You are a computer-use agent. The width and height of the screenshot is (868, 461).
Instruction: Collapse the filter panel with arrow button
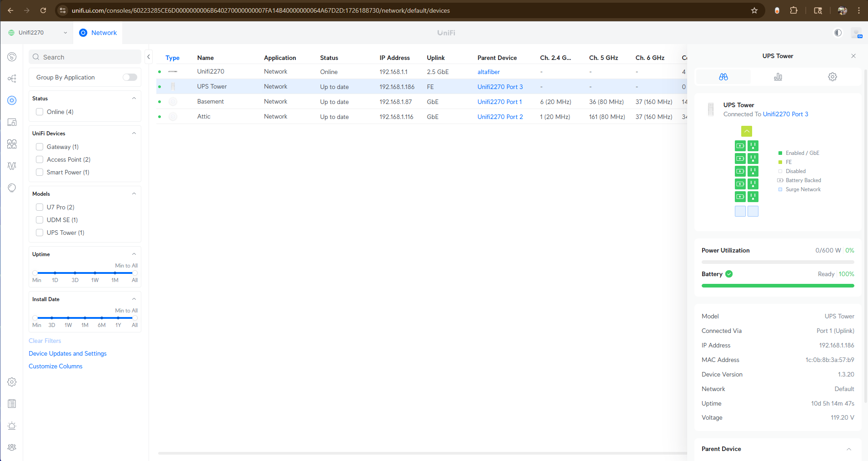coord(149,57)
